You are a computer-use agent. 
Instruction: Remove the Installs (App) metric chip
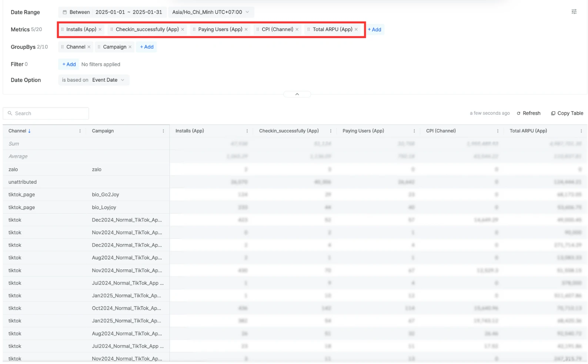(x=100, y=30)
